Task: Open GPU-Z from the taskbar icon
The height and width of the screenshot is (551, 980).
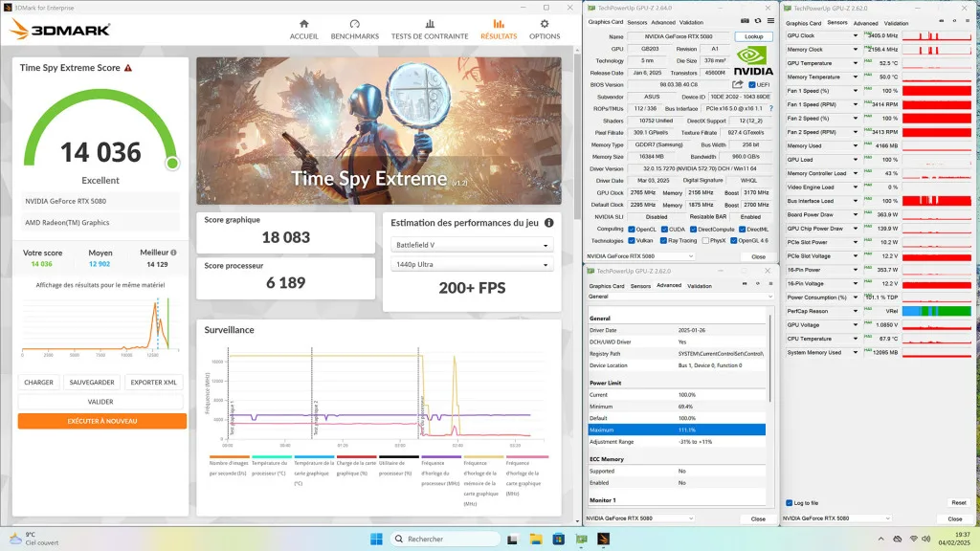Action: [x=581, y=539]
